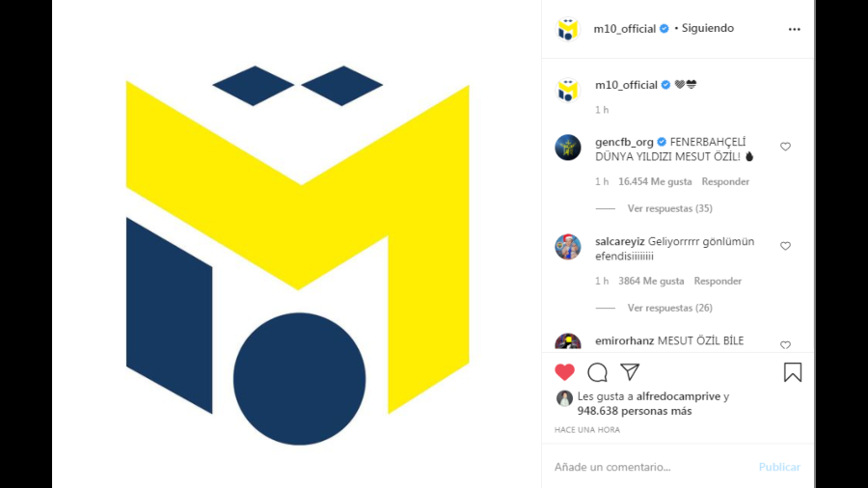The width and height of the screenshot is (868, 488).
Task: Click Publicar to post comment
Action: pos(779,467)
